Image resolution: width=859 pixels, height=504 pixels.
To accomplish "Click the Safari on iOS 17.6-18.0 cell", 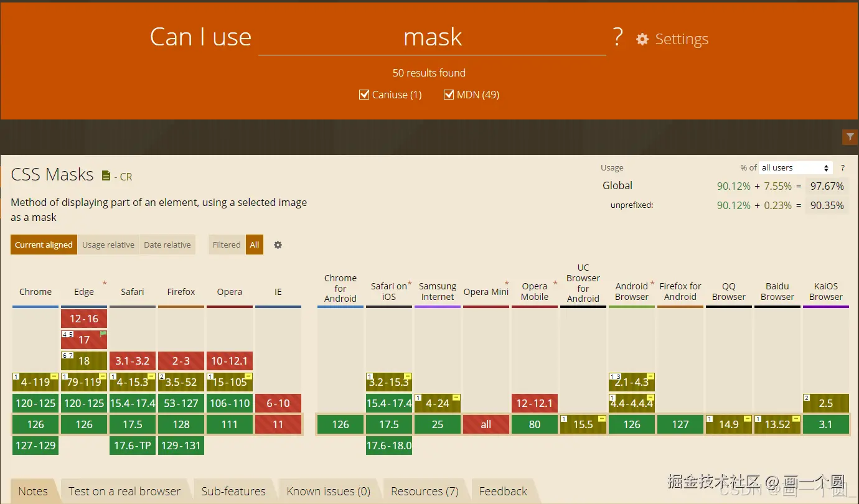I will coord(389,446).
